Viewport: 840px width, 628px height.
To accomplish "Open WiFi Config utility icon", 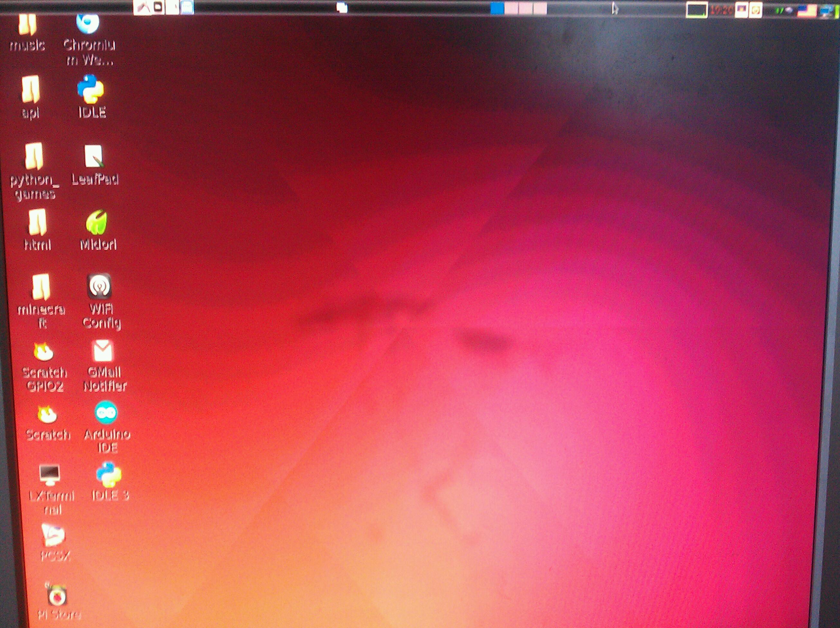I will pyautogui.click(x=99, y=286).
